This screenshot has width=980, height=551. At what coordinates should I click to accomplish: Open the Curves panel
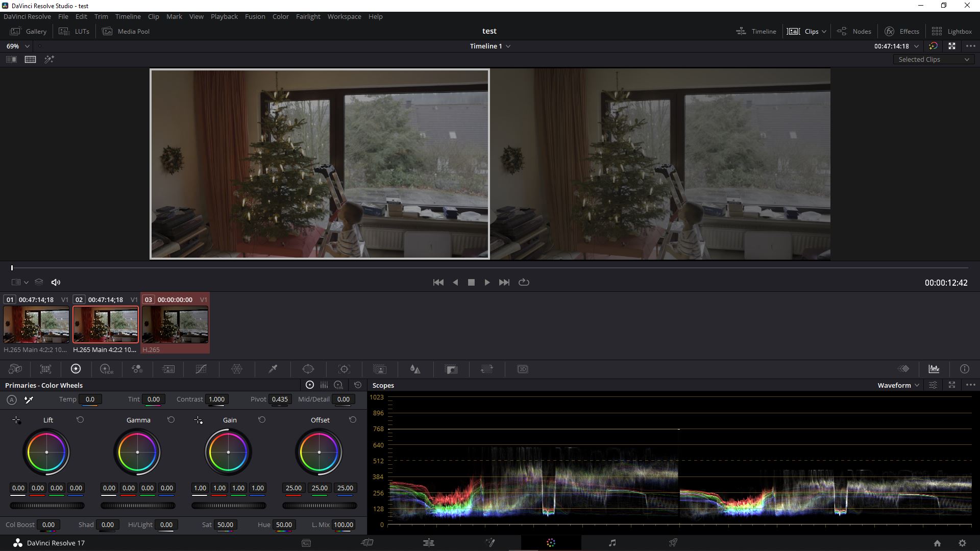coord(201,369)
